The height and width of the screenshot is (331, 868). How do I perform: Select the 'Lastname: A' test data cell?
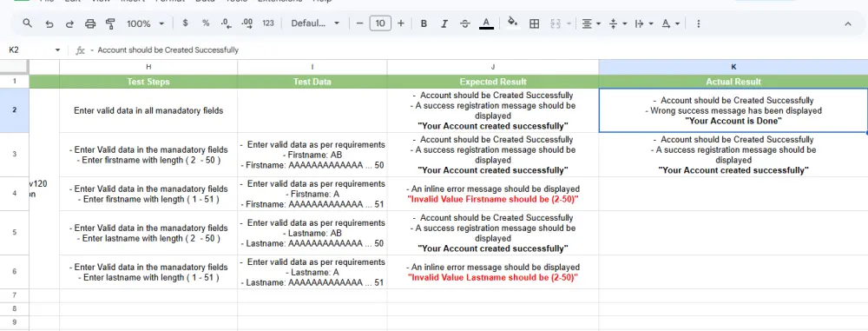312,272
